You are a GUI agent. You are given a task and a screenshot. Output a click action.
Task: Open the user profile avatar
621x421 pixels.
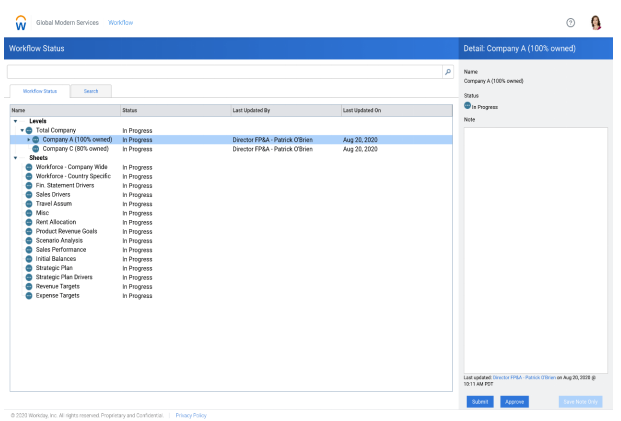point(595,23)
